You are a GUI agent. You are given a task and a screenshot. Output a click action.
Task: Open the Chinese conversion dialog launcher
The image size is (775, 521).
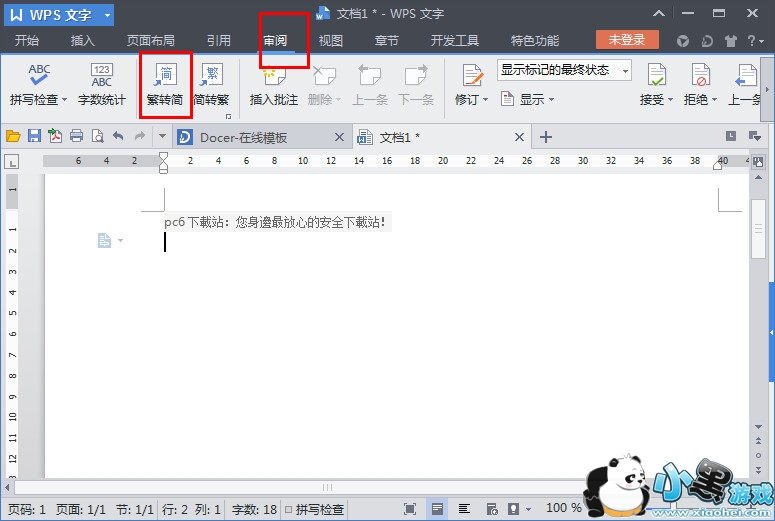(x=228, y=117)
